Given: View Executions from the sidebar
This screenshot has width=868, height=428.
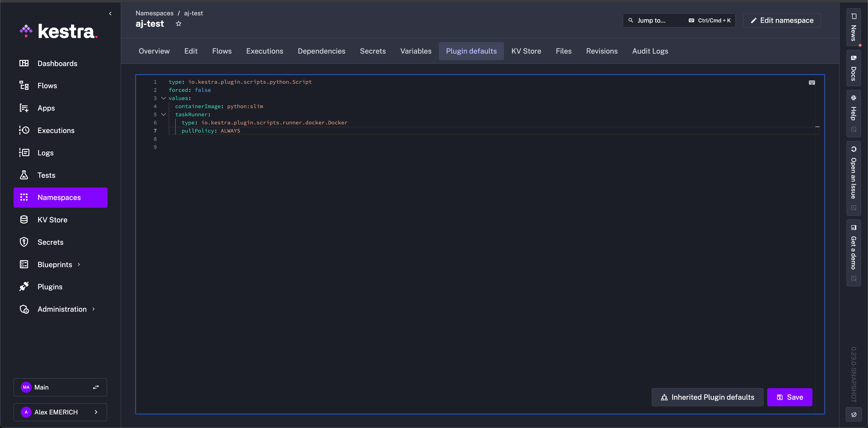Looking at the screenshot, I should click(56, 130).
